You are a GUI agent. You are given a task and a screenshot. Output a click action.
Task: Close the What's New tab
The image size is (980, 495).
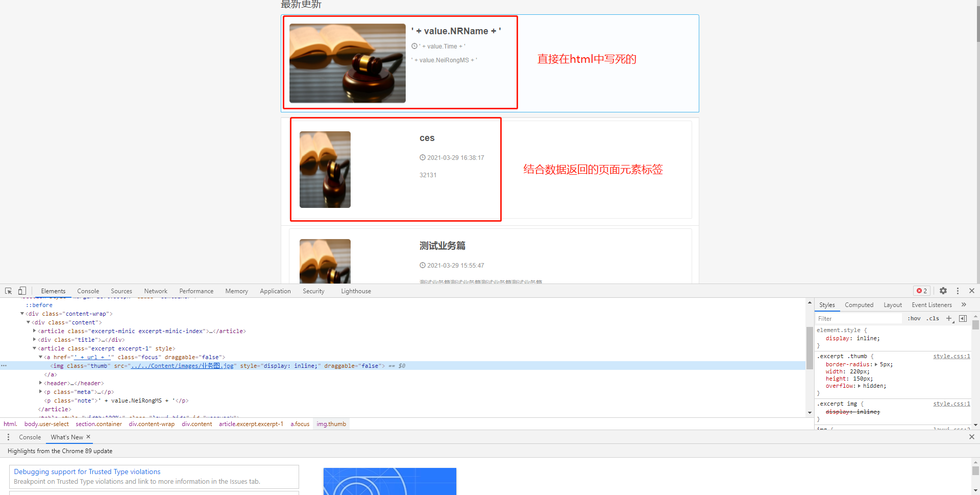(x=88, y=437)
